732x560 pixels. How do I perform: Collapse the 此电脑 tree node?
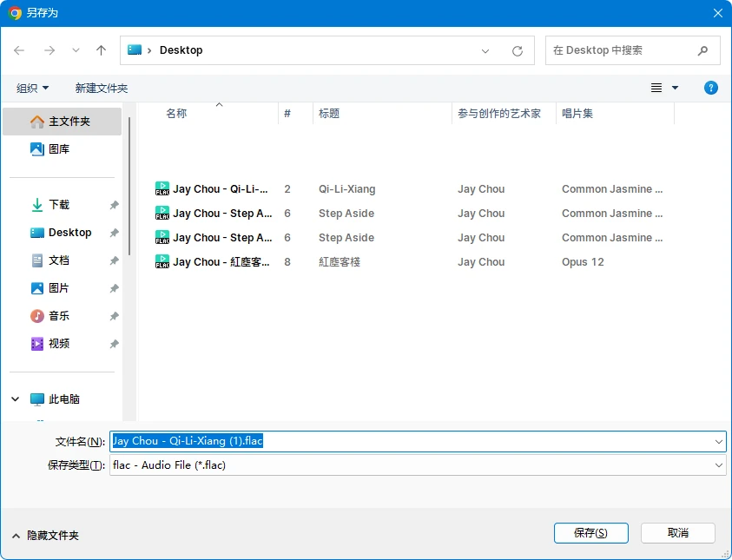pyautogui.click(x=16, y=399)
